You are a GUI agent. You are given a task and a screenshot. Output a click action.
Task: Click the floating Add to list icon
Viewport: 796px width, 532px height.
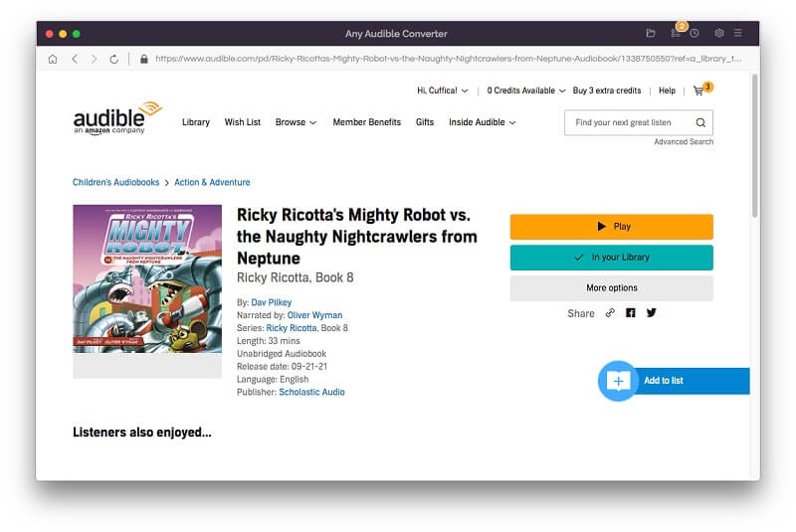pyautogui.click(x=618, y=381)
